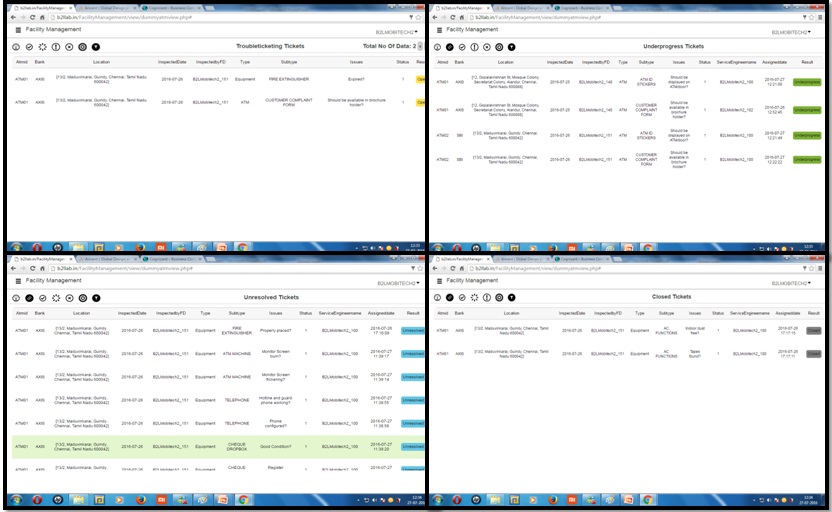Click Unresolved button in CHEQUE DROPBOX highlighted row
Viewport: 832px width, 512px height.
[x=412, y=447]
